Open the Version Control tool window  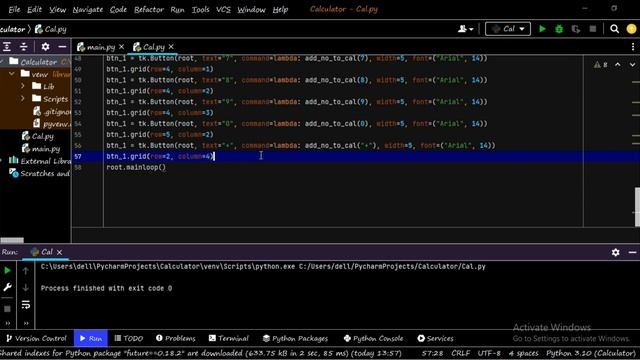tap(36, 338)
